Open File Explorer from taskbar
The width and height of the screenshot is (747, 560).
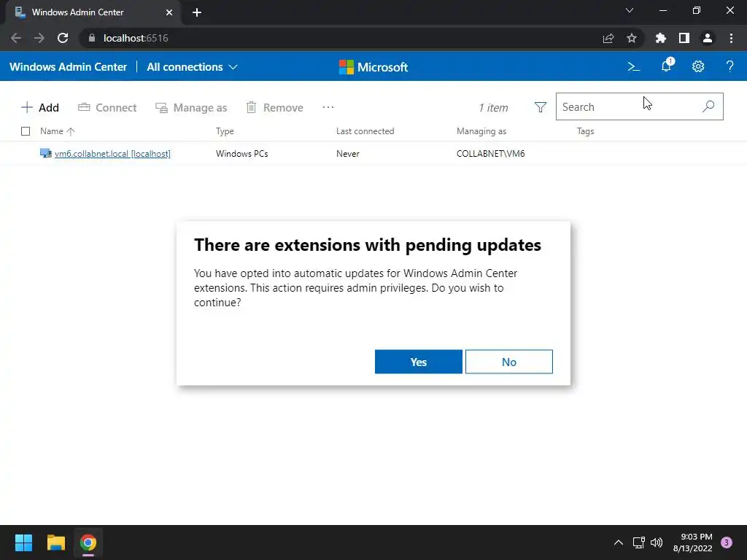tap(55, 542)
